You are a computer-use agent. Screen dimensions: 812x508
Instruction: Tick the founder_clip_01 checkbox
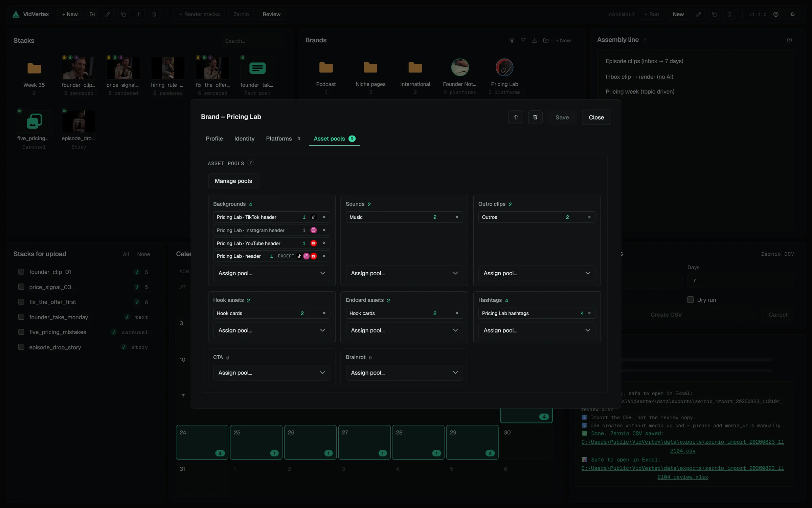click(21, 272)
